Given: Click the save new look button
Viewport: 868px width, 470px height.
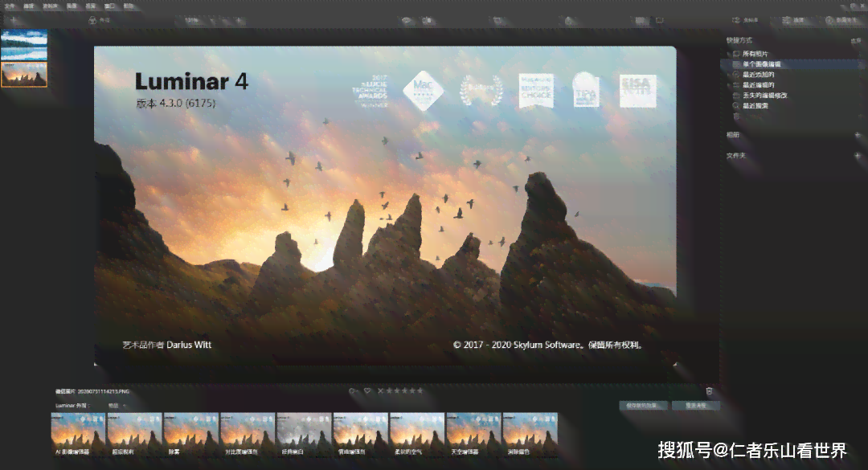Looking at the screenshot, I should pos(643,406).
